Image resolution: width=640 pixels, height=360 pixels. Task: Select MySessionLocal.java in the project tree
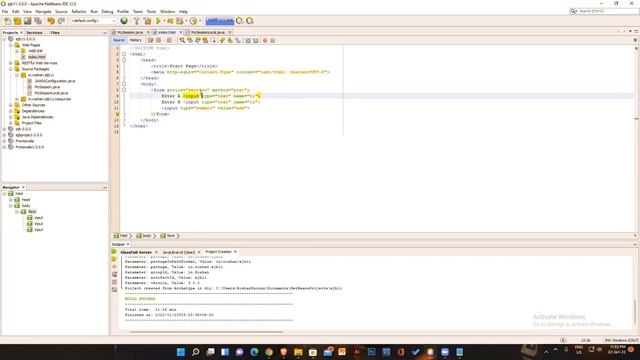coord(51,93)
